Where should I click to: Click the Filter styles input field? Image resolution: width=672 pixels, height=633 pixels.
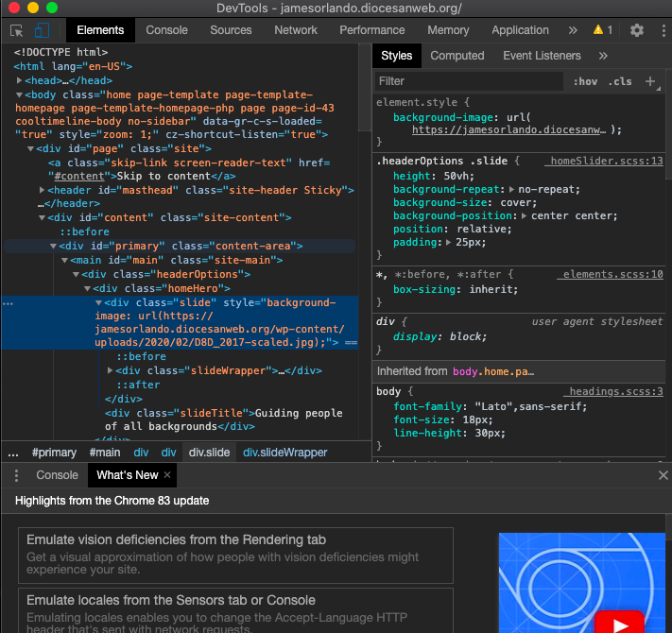[468, 81]
